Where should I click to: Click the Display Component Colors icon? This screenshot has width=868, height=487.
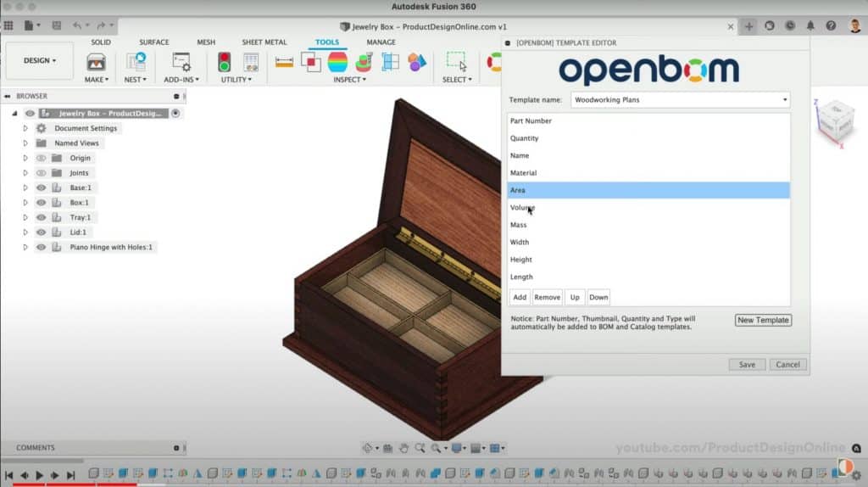pyautogui.click(x=417, y=62)
